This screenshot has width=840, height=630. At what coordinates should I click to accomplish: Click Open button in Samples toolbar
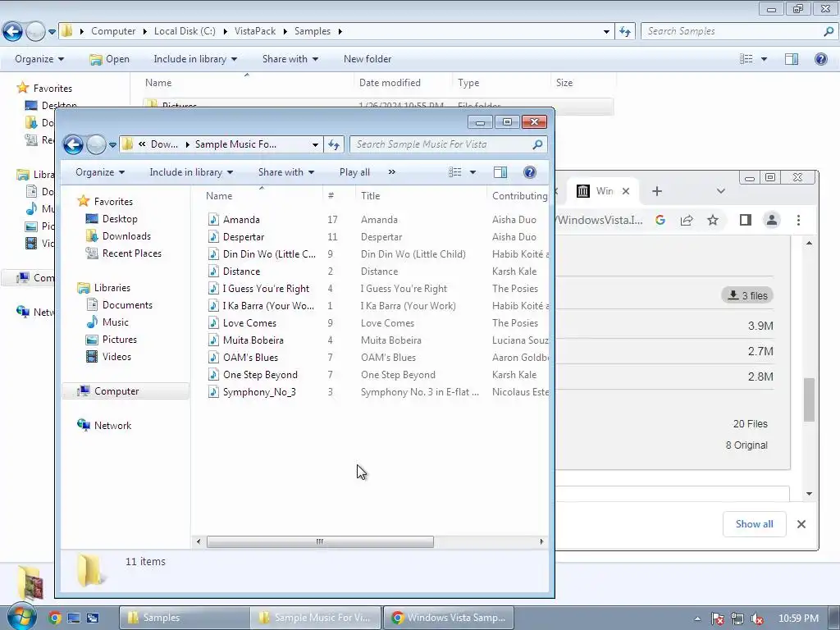click(x=110, y=59)
